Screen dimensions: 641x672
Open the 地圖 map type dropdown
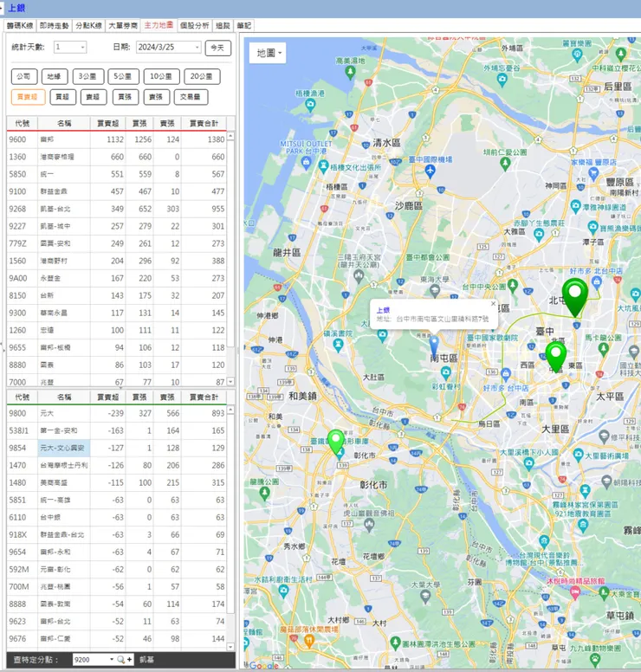click(x=269, y=53)
